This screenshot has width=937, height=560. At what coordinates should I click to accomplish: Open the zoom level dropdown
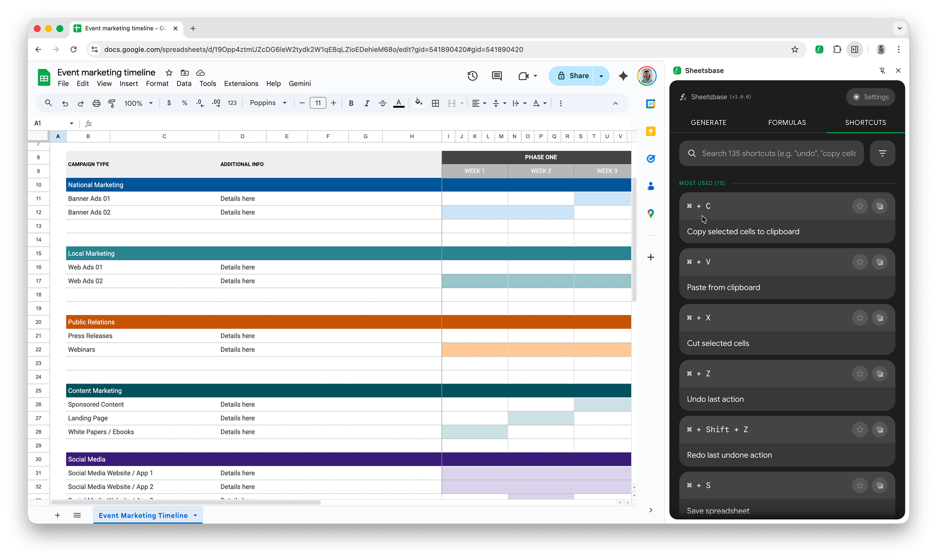pos(138,103)
